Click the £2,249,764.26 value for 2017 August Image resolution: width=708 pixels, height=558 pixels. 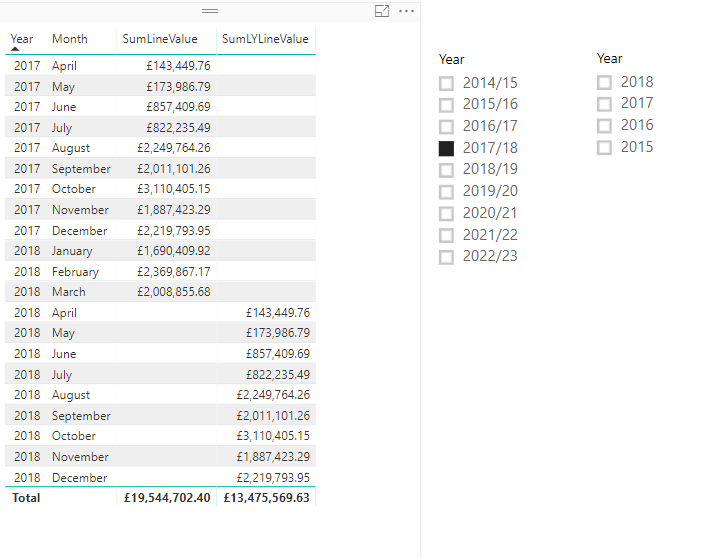173,148
